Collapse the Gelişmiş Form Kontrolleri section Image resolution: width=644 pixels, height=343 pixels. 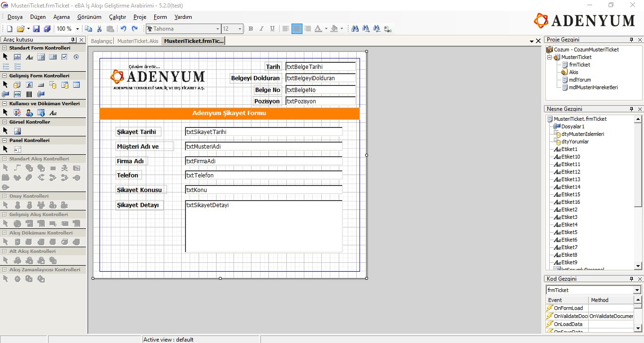pos(5,75)
